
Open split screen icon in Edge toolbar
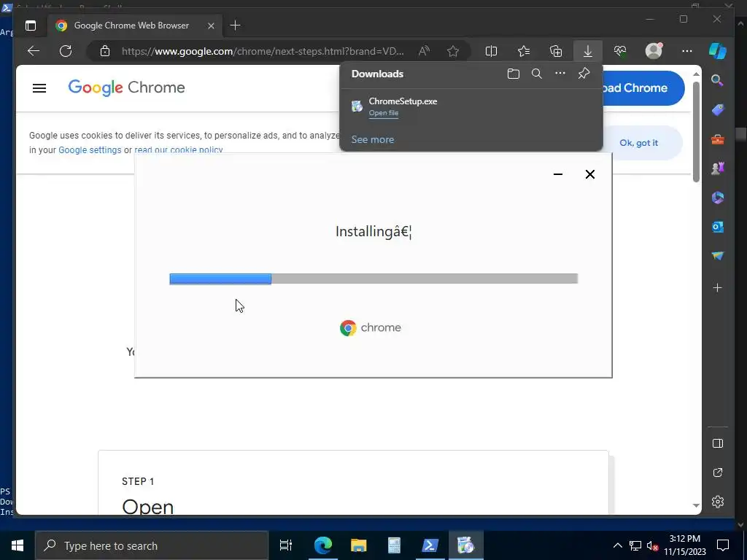(x=491, y=51)
